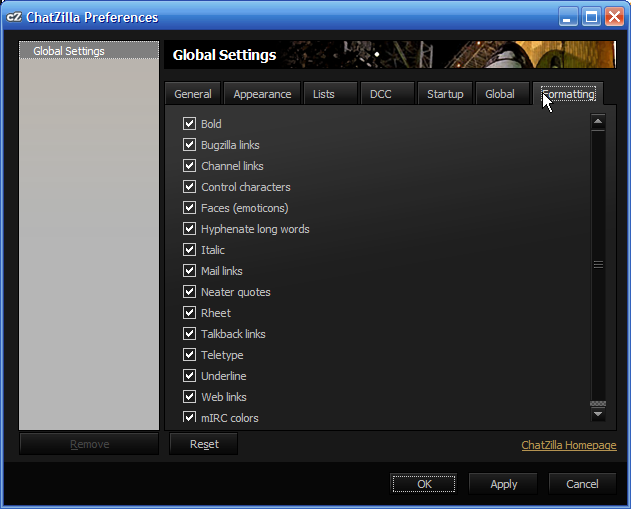Click the formatting list scrollbar thumb
This screenshot has height=509, width=631.
coord(598,265)
